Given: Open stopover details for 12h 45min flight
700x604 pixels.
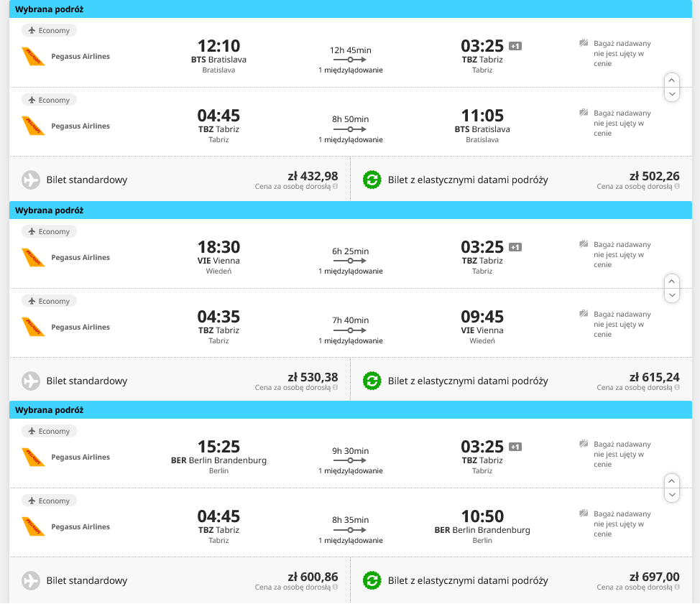Looking at the screenshot, I should [x=351, y=70].
